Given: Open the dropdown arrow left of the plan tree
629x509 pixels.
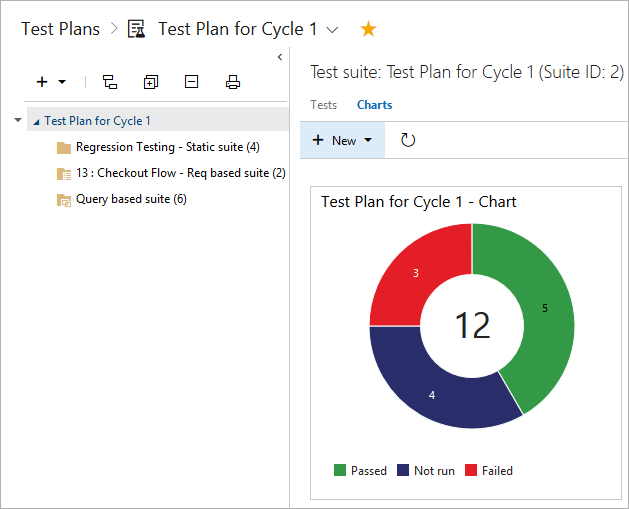Looking at the screenshot, I should [18, 120].
